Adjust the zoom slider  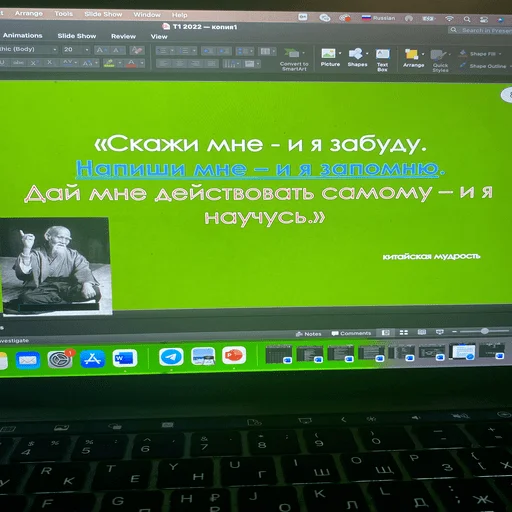coord(484,331)
